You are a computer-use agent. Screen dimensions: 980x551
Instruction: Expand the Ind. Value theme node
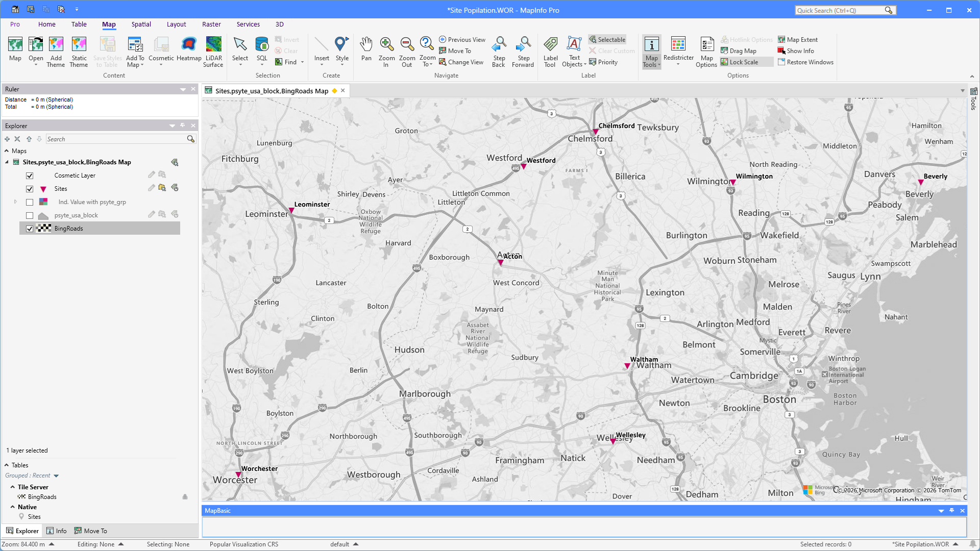[15, 202]
